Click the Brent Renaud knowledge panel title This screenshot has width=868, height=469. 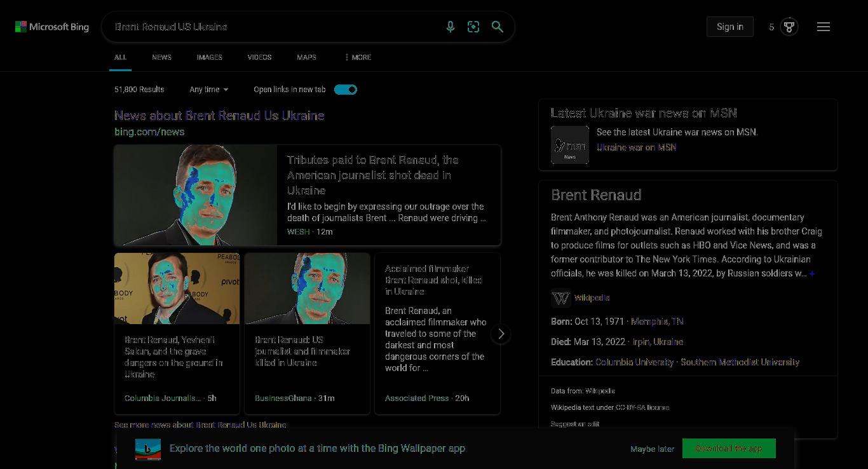pyautogui.click(x=596, y=195)
